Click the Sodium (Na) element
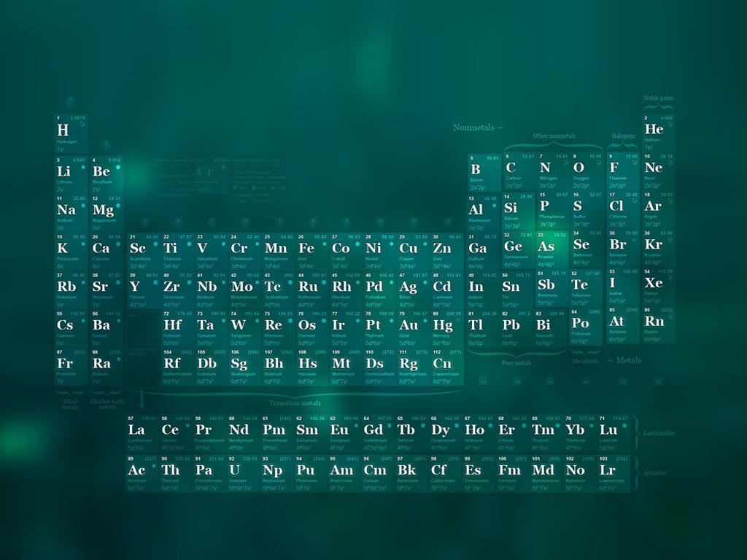The image size is (747, 560). [71, 213]
